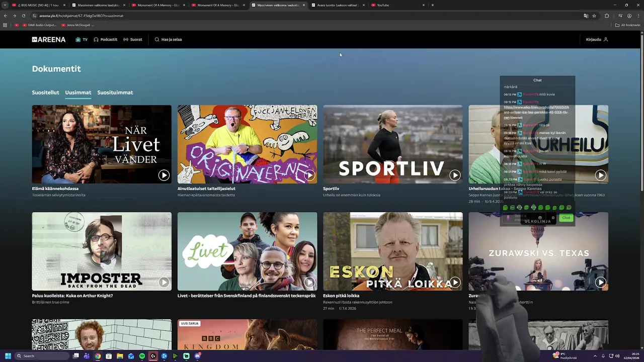Open Paluu kuolleista: Kuka on Arthur Knight?
This screenshot has height=362, width=644.
click(x=72, y=296)
